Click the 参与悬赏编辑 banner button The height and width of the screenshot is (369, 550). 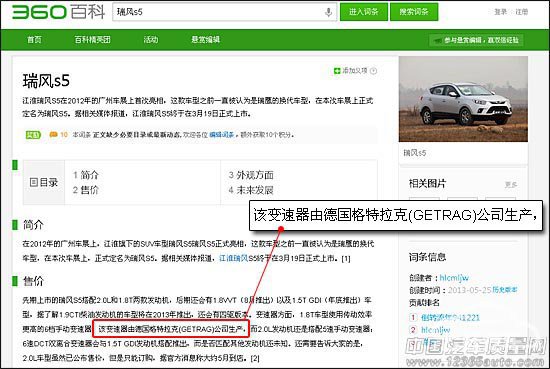coord(476,40)
